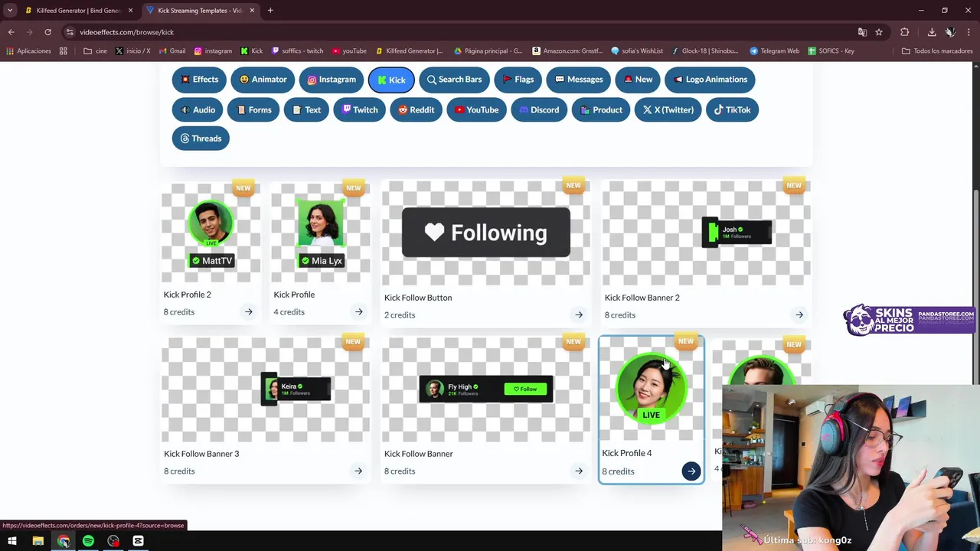Open the TikTok category
980x551 pixels.
pos(732,110)
